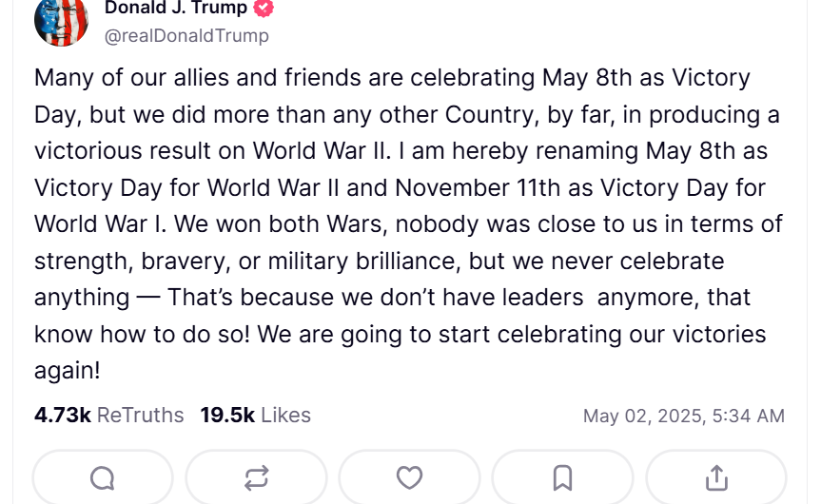This screenshot has width=821, height=504.
Task: Open the May 02, 2025 date
Action: (x=641, y=416)
